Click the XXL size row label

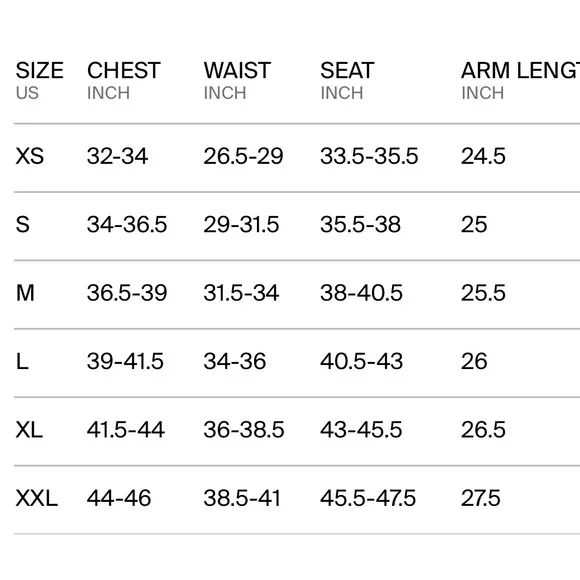(37, 498)
